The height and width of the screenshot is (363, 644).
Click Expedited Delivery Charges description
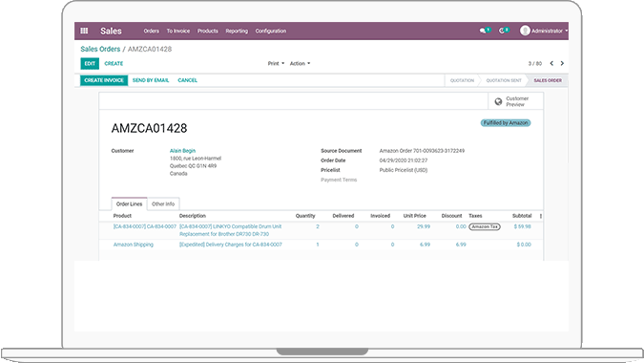(x=231, y=245)
